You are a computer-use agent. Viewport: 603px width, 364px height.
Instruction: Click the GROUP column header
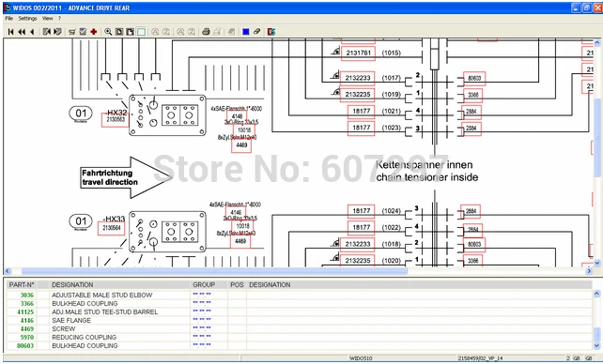point(204,285)
